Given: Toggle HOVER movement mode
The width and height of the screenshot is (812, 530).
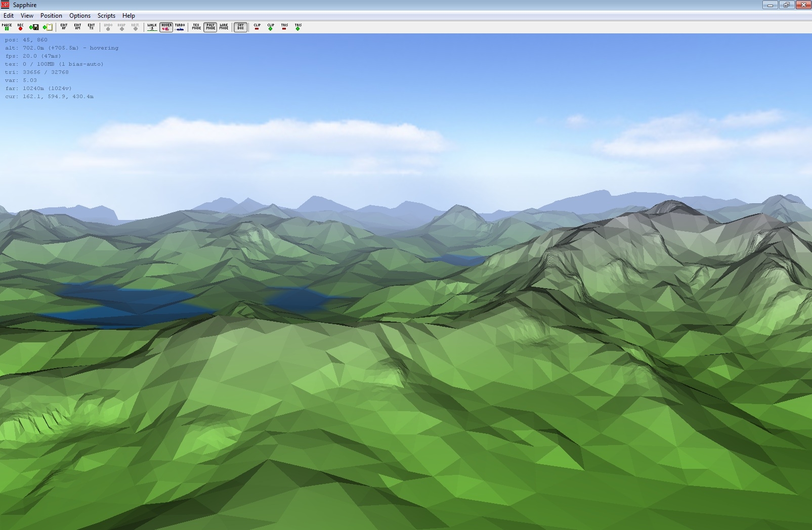Looking at the screenshot, I should (166, 27).
